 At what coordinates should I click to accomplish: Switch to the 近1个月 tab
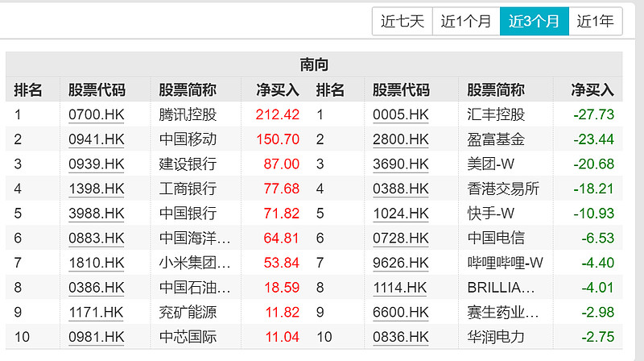pyautogui.click(x=466, y=21)
